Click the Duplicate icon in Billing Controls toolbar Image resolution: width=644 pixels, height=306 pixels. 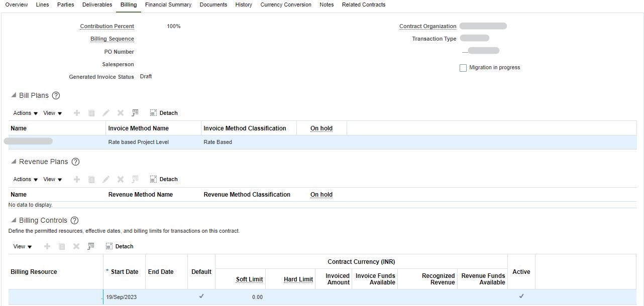tap(61, 246)
